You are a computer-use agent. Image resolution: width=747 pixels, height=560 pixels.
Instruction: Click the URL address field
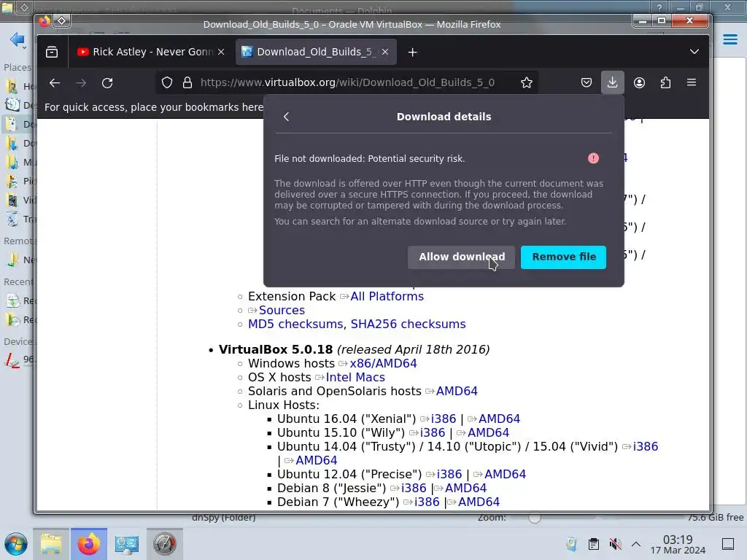point(347,83)
